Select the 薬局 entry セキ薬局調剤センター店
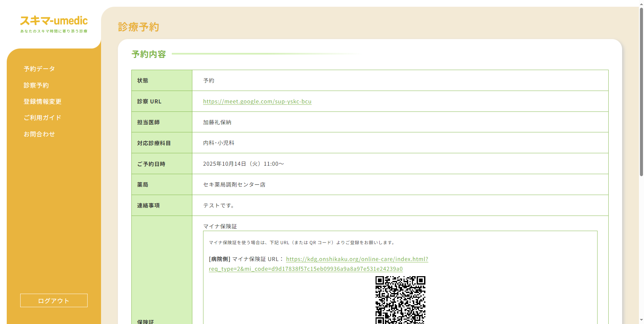 click(234, 184)
